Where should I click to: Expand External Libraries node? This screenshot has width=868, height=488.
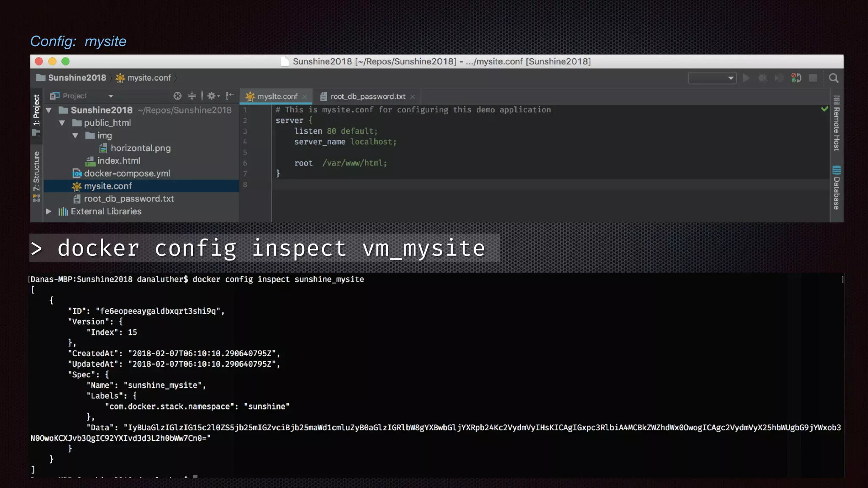coord(49,211)
